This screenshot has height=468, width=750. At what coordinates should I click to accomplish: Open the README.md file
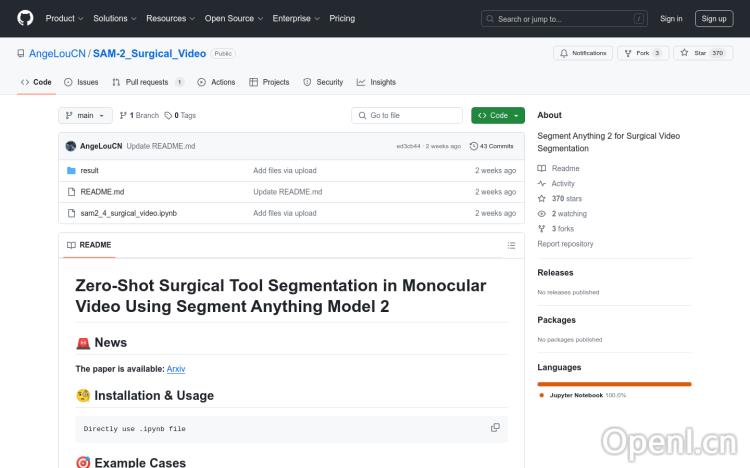[102, 192]
